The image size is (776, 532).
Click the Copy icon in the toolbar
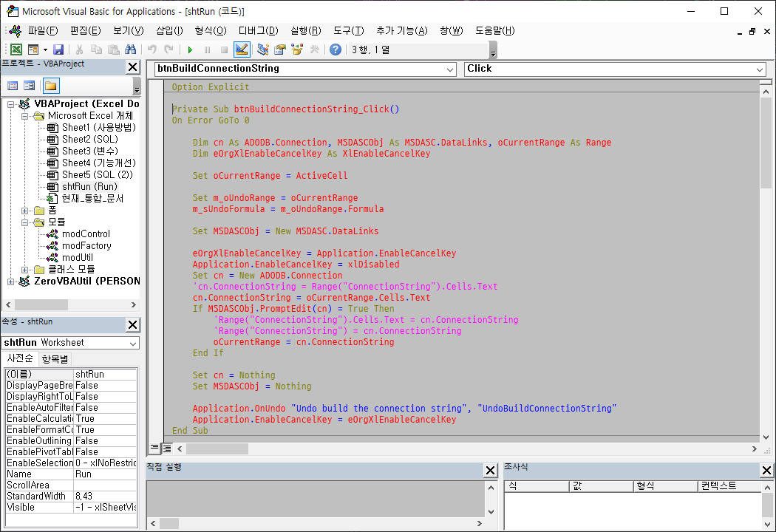97,50
